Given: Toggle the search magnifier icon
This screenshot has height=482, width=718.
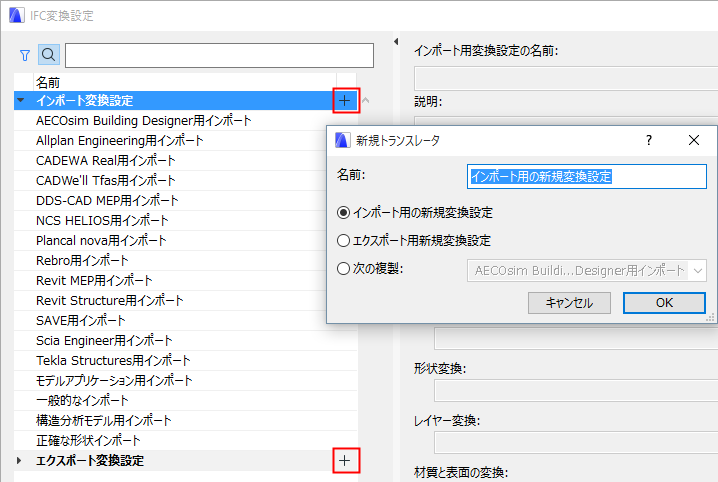Looking at the screenshot, I should (x=49, y=55).
